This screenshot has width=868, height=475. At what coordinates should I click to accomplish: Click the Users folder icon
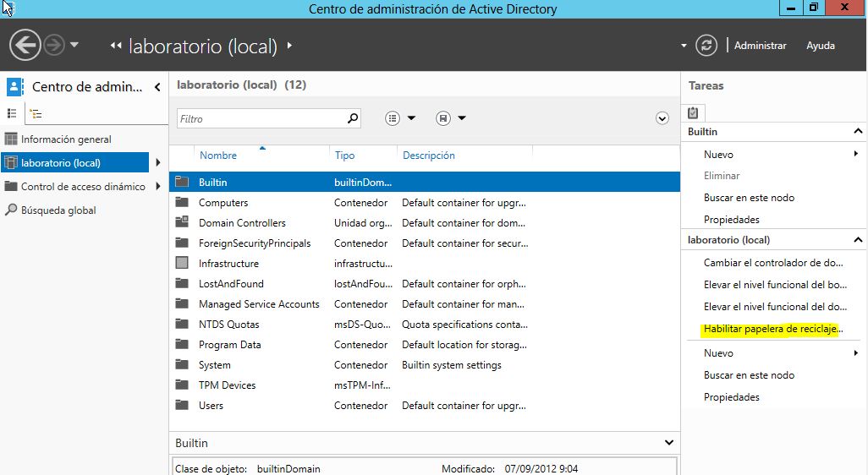coord(182,405)
